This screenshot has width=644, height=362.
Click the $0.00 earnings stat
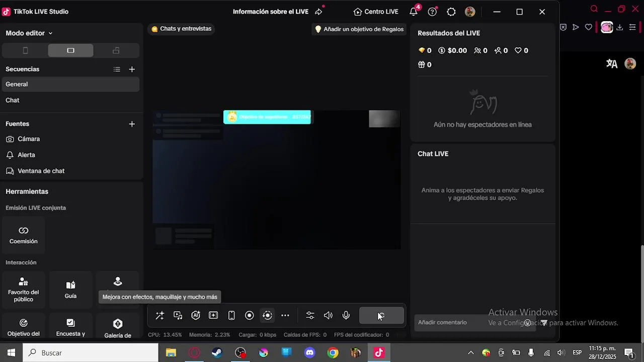[x=452, y=50]
